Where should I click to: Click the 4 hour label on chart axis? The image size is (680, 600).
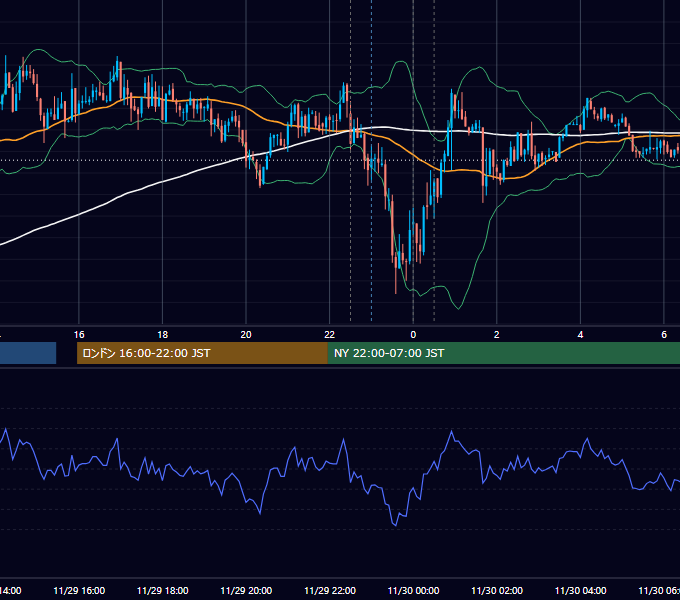tap(580, 335)
